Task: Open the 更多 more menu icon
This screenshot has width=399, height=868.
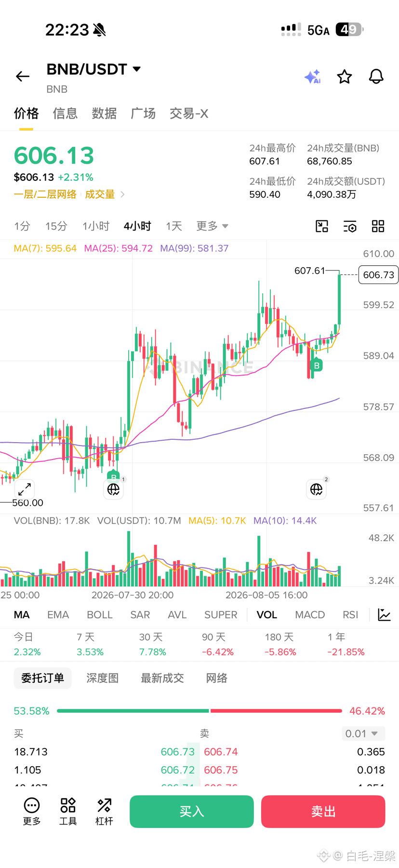Action: 32,811
